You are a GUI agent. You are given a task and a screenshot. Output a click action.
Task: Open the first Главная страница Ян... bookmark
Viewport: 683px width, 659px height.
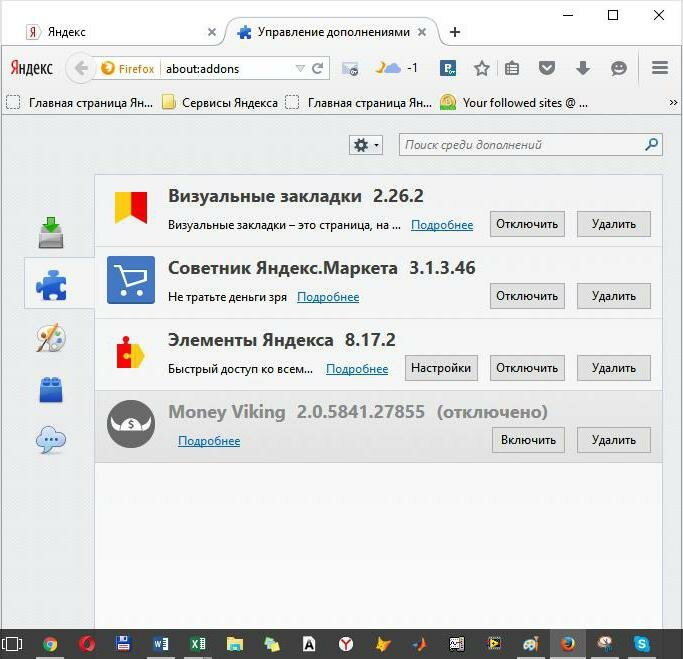coord(80,103)
